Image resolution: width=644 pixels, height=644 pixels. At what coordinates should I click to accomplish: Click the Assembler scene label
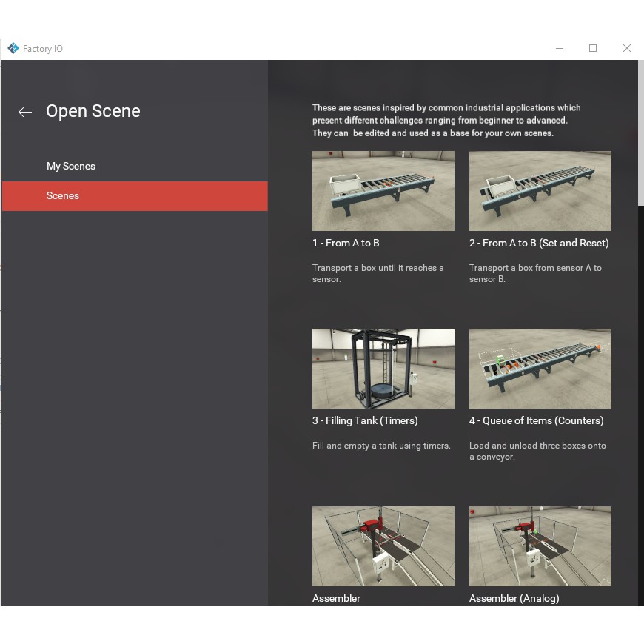pyautogui.click(x=336, y=598)
